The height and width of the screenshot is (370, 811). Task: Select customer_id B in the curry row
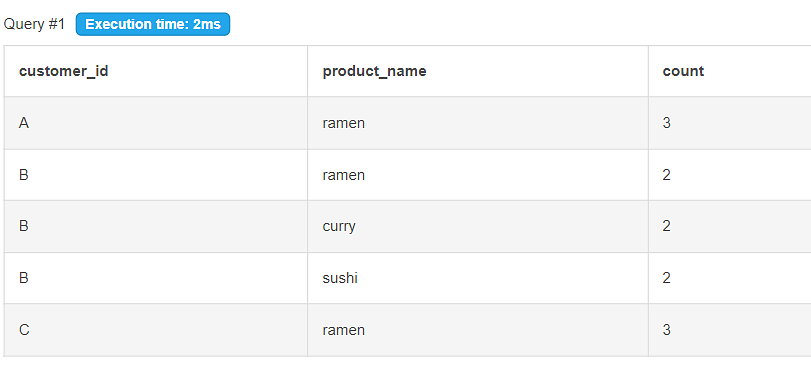coord(156,227)
